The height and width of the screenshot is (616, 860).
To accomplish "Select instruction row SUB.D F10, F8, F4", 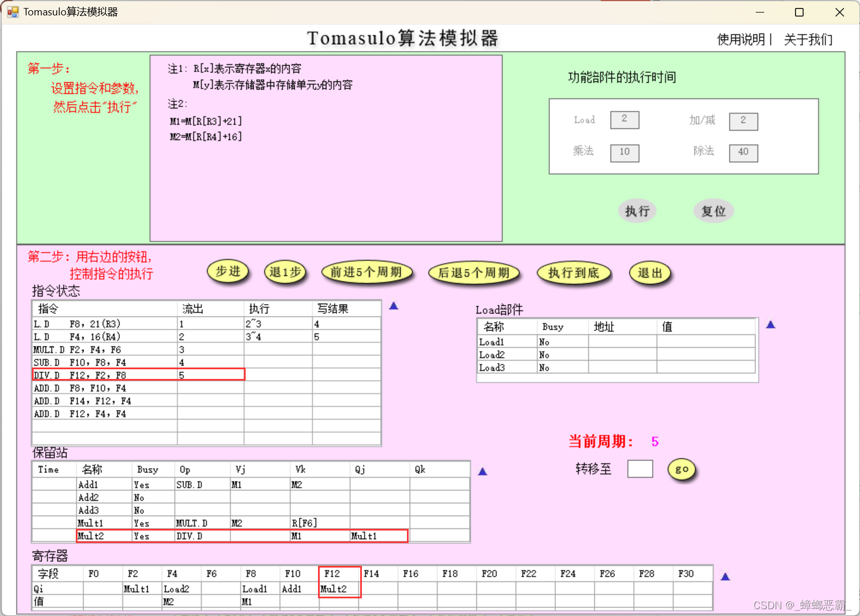I will (x=206, y=362).
